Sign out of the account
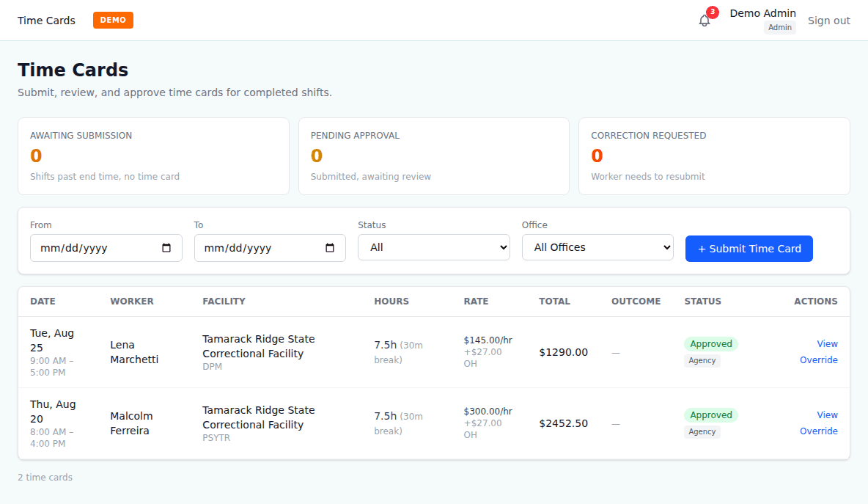This screenshot has height=504, width=868. click(828, 21)
